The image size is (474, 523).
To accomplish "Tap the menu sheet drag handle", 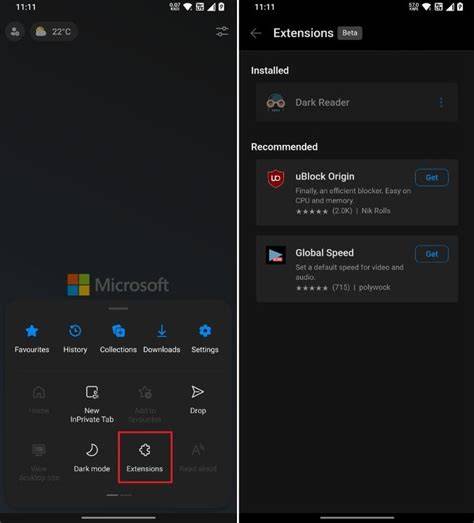I will click(x=118, y=309).
